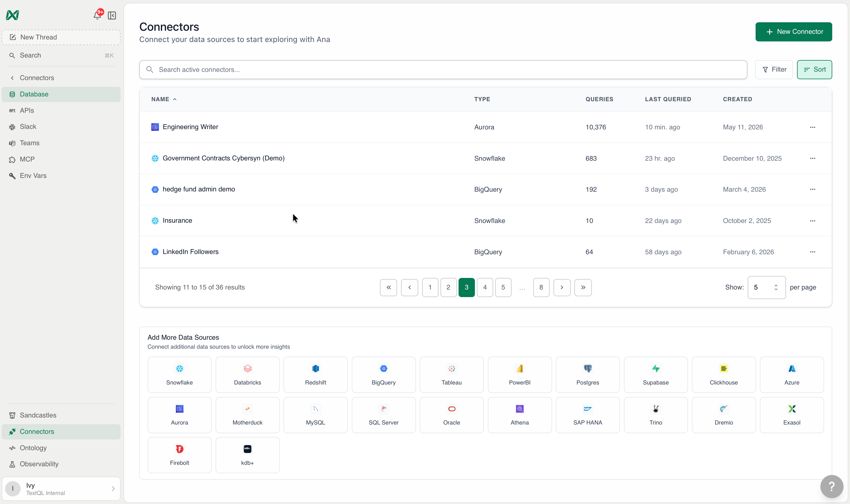
Task: Click the Sort button
Action: point(814,70)
